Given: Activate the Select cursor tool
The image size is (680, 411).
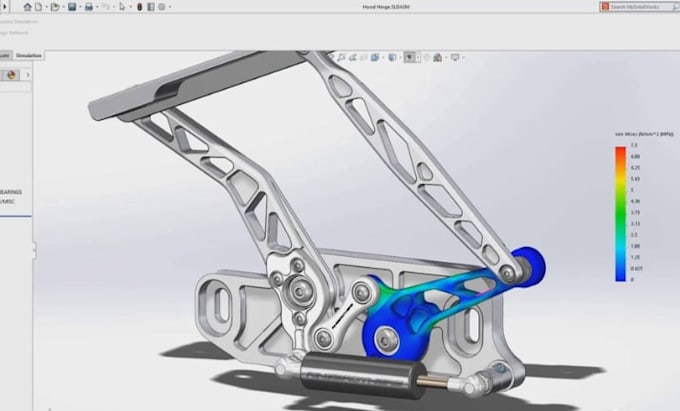Looking at the screenshot, I should [122, 7].
